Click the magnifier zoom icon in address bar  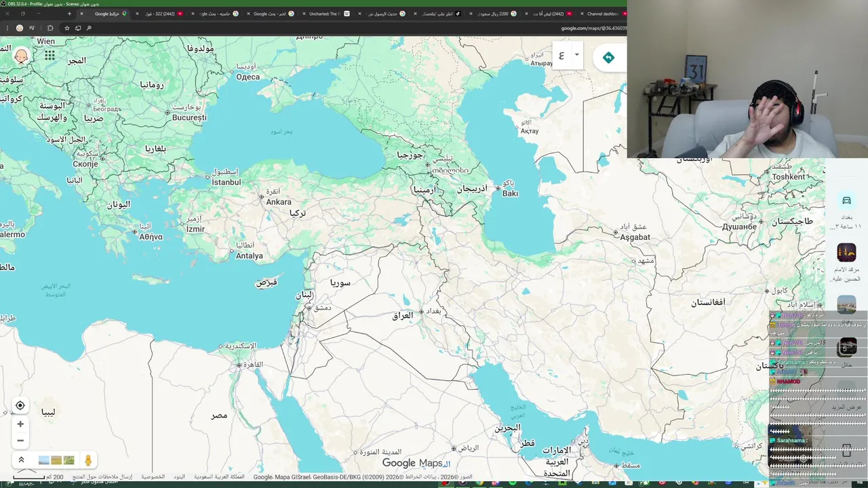[x=89, y=28]
